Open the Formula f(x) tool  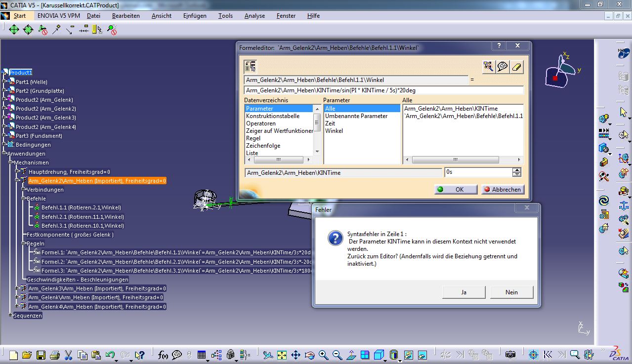coord(163,355)
